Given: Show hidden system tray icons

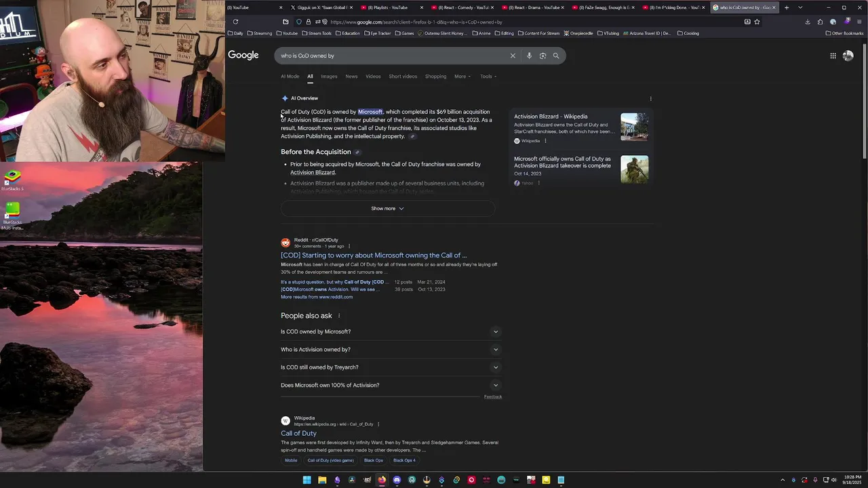Looking at the screenshot, I should [x=782, y=480].
